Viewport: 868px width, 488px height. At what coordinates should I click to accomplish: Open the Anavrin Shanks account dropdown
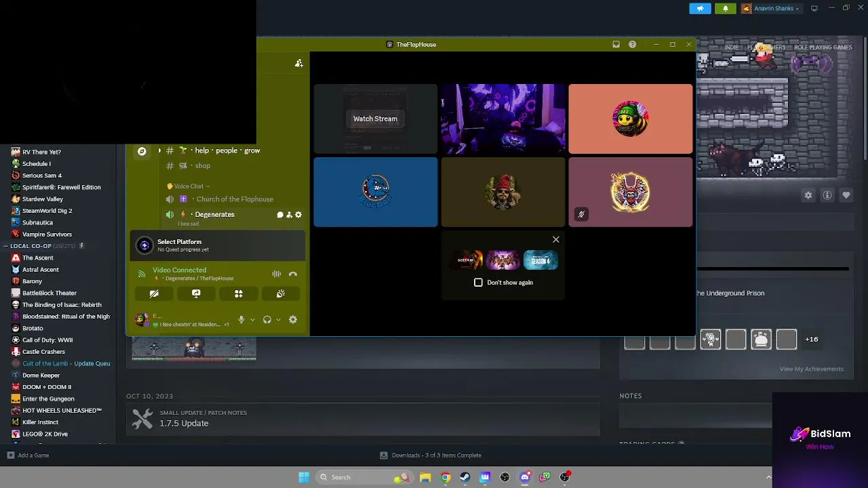(770, 8)
